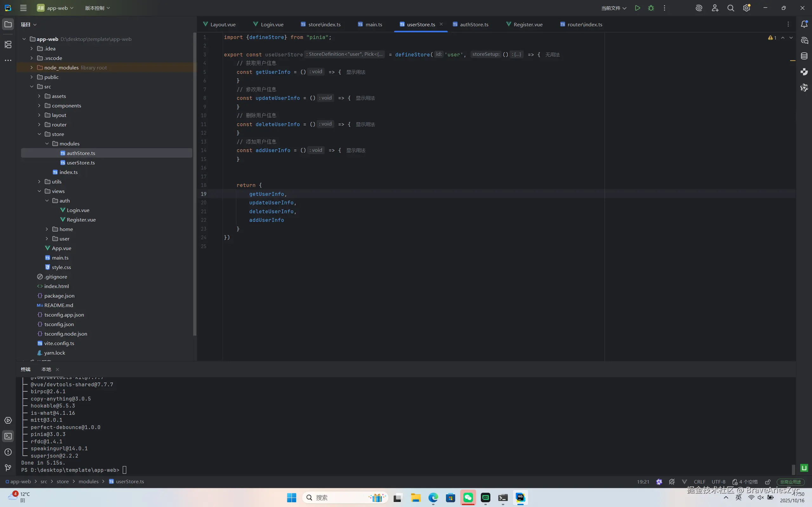This screenshot has width=812, height=507.
Task: Open the Notifications bell icon
Action: (x=804, y=24)
